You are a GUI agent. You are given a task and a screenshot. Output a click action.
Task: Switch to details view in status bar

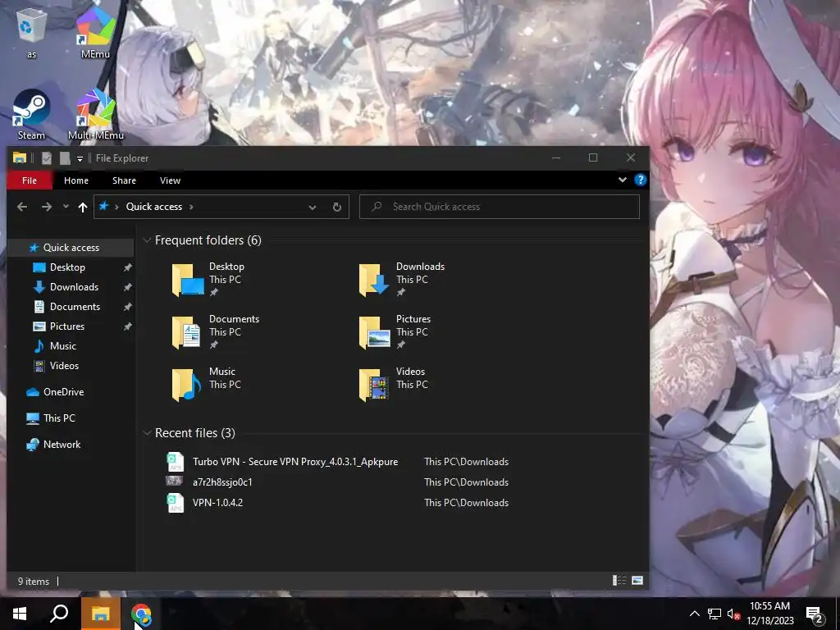click(x=619, y=581)
